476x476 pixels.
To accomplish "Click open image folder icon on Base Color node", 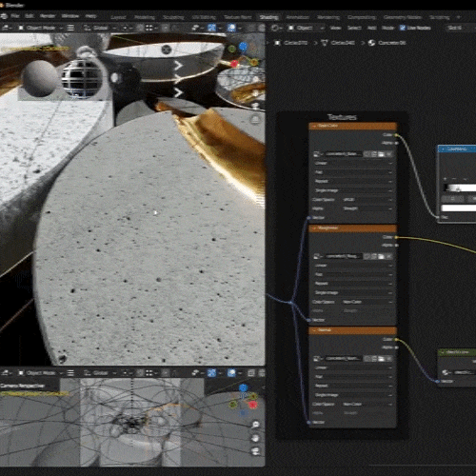I will coord(381,154).
